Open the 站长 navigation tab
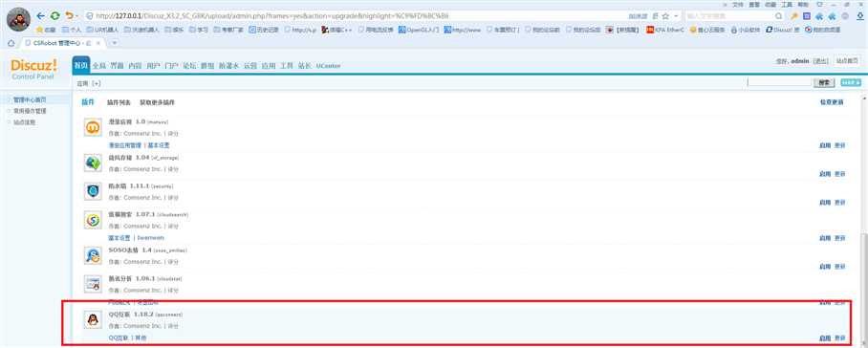The width and height of the screenshot is (868, 348). pos(304,65)
